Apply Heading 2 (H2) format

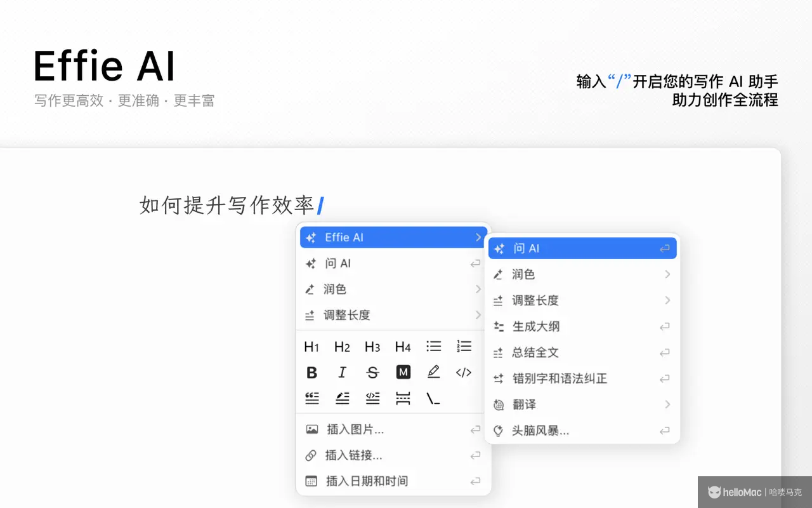pos(342,347)
